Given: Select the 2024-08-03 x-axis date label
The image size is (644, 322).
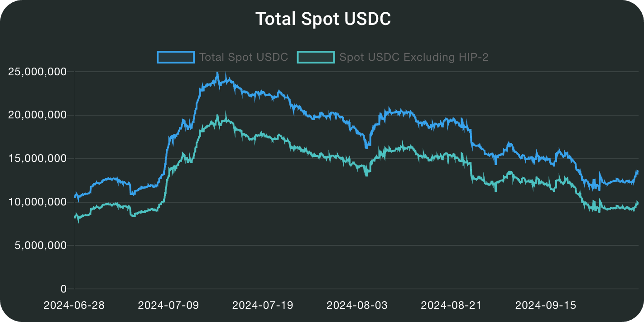Looking at the screenshot, I should 357,305.
